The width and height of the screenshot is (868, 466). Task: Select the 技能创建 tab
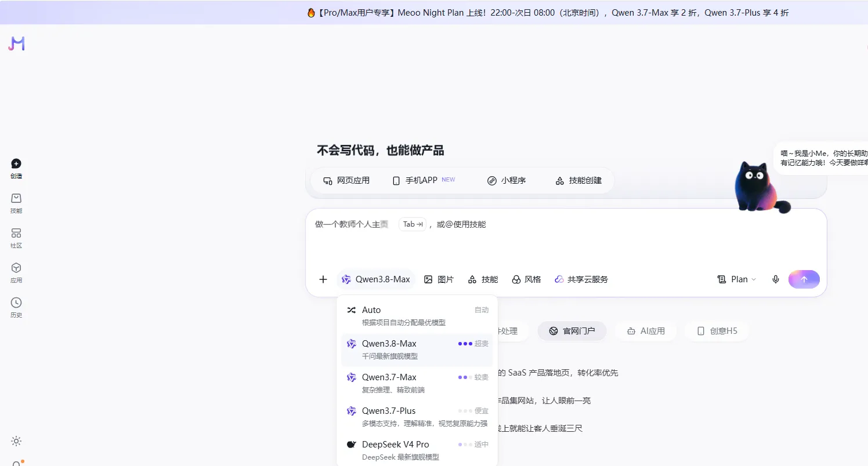pos(578,180)
